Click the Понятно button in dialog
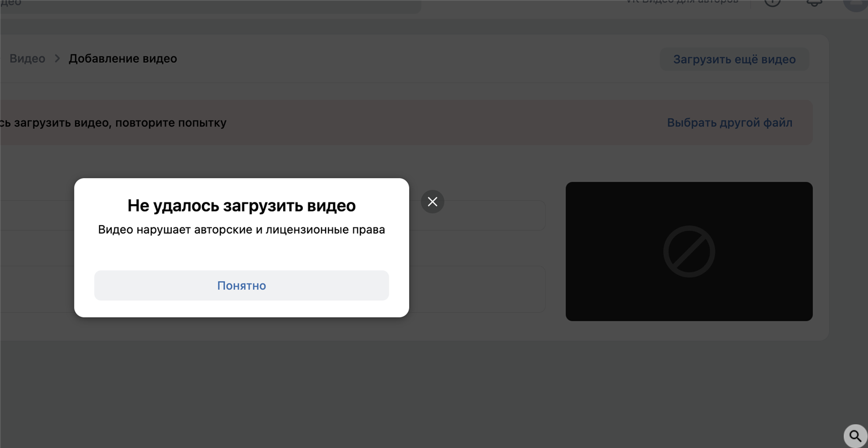The image size is (868, 448). tap(241, 285)
